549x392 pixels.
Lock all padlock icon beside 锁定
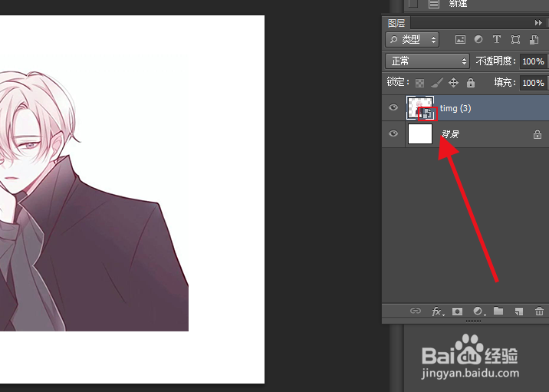click(471, 83)
